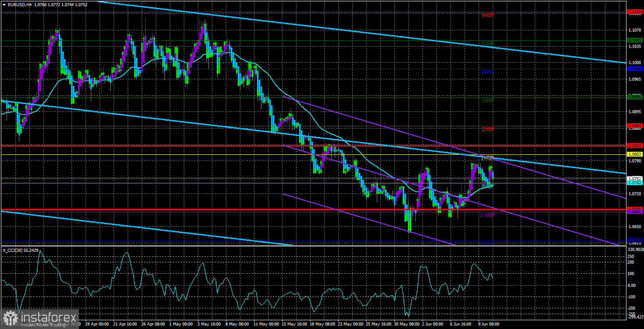Select the [6/8]P Murray level label
The width and height of the screenshot is (644, 329).
pyautogui.click(x=487, y=15)
